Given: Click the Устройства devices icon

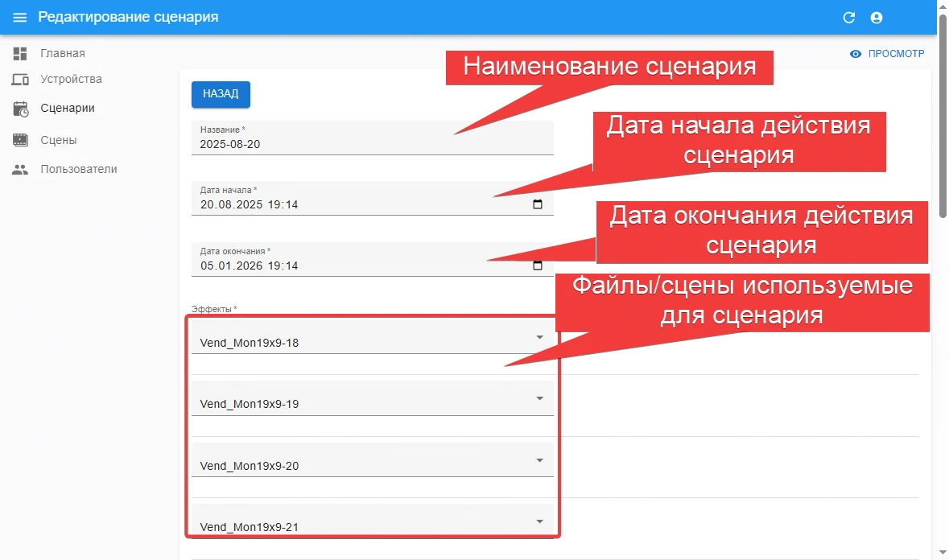Looking at the screenshot, I should coord(20,80).
